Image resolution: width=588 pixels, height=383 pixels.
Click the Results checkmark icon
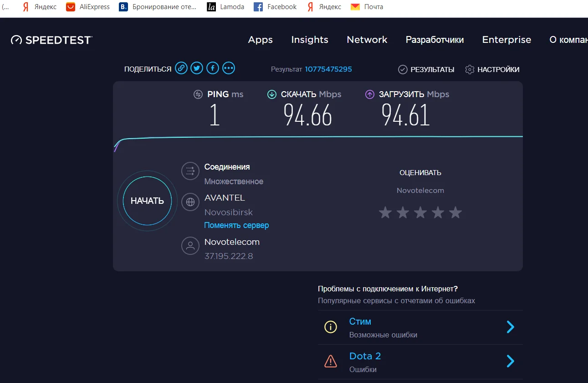(x=403, y=69)
